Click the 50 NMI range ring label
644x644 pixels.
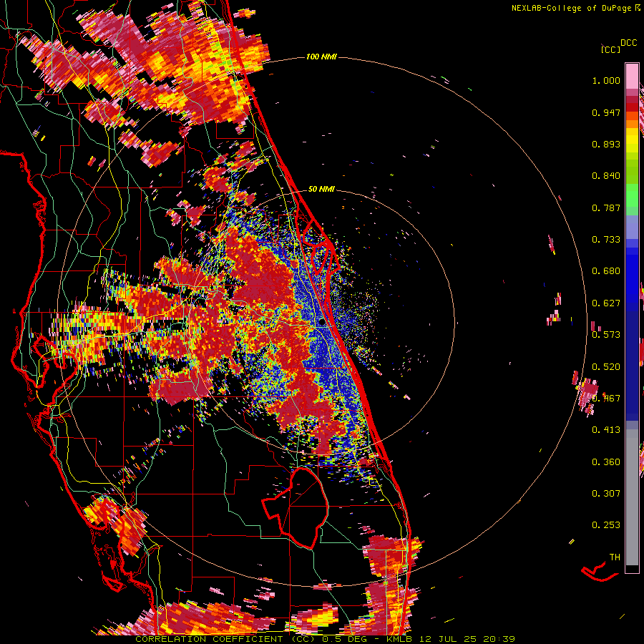321,190
